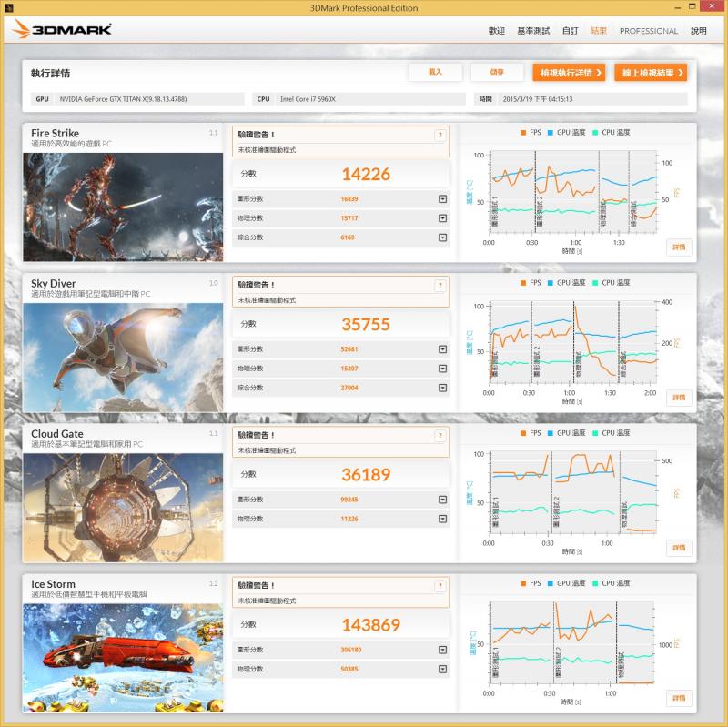Screen dimensions: 728x727
Task: Expand Sky Diver physics score 15207
Action: [x=442, y=369]
